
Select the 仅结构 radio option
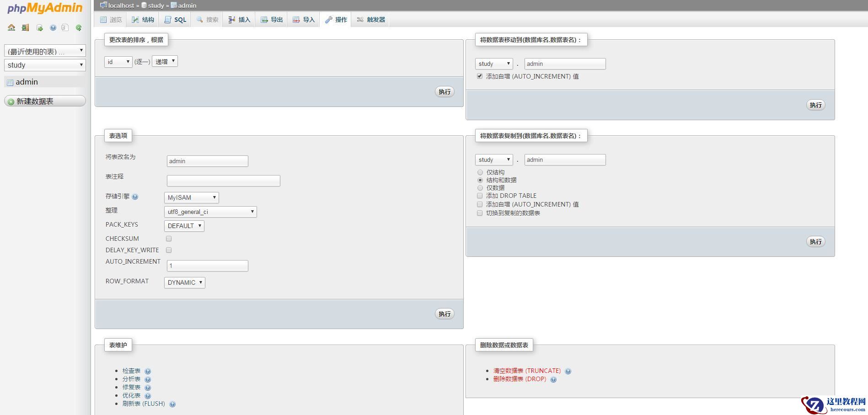(x=480, y=172)
